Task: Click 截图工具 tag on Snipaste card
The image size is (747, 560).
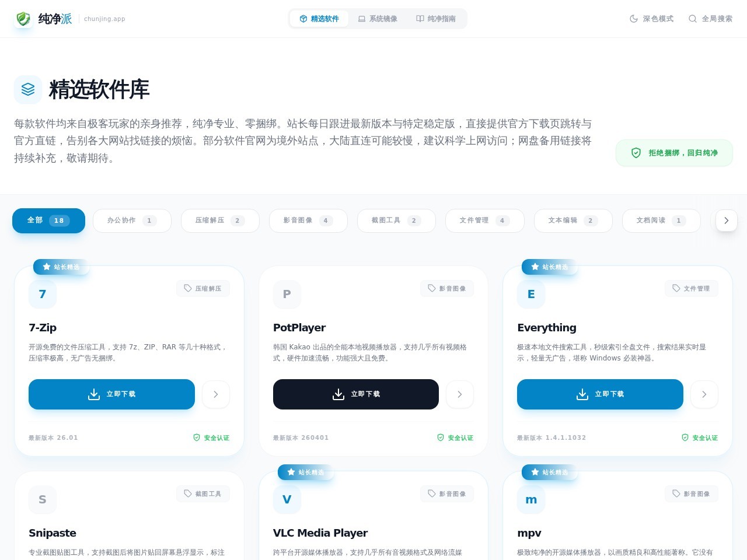Action: pyautogui.click(x=203, y=494)
